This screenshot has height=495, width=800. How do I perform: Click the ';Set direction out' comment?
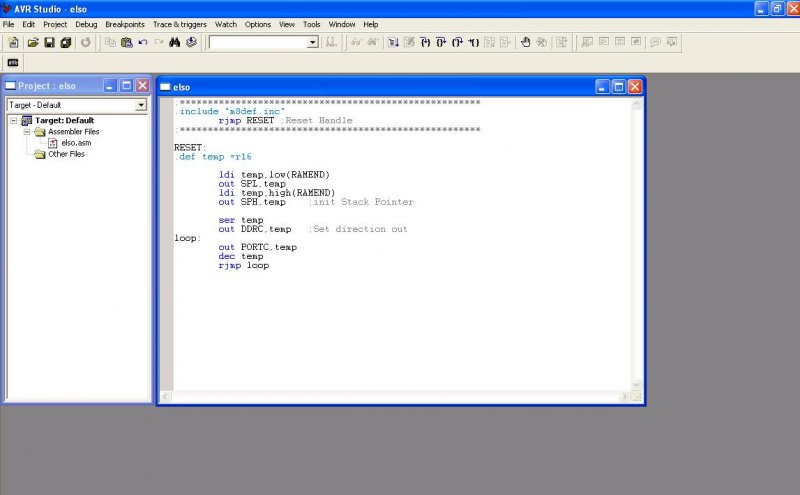[358, 229]
